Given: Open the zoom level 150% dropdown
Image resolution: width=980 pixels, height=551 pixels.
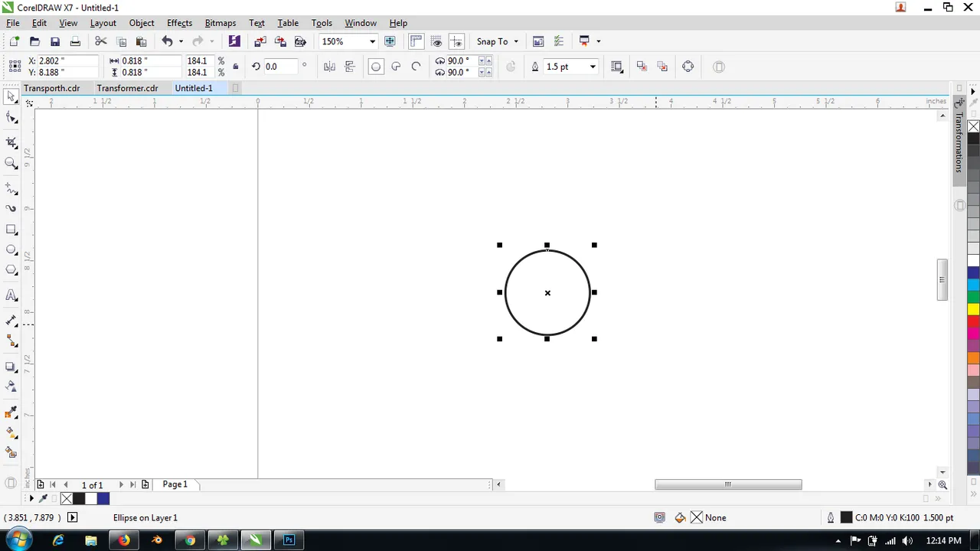Looking at the screenshot, I should point(372,41).
